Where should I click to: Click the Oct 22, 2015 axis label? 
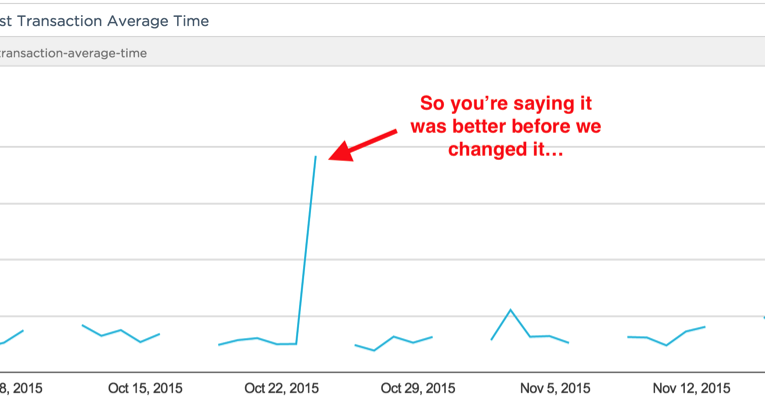pyautogui.click(x=282, y=387)
